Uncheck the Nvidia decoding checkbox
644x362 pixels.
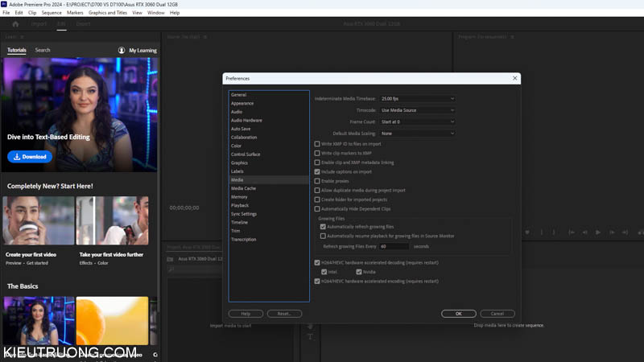point(359,272)
